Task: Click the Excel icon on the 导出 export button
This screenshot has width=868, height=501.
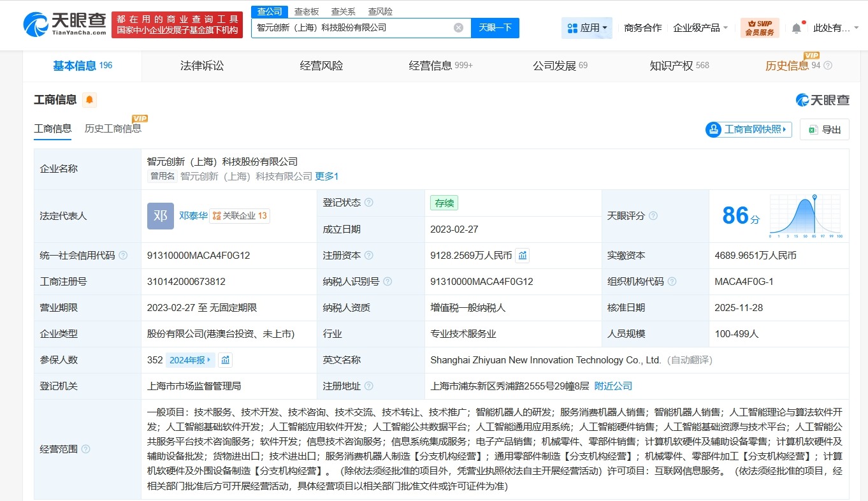Action: point(813,129)
